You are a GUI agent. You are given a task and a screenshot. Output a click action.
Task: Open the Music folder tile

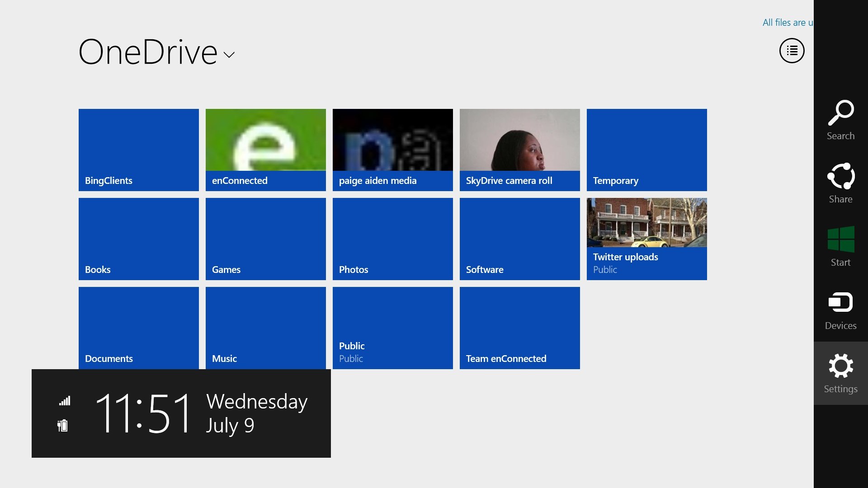[x=266, y=328]
